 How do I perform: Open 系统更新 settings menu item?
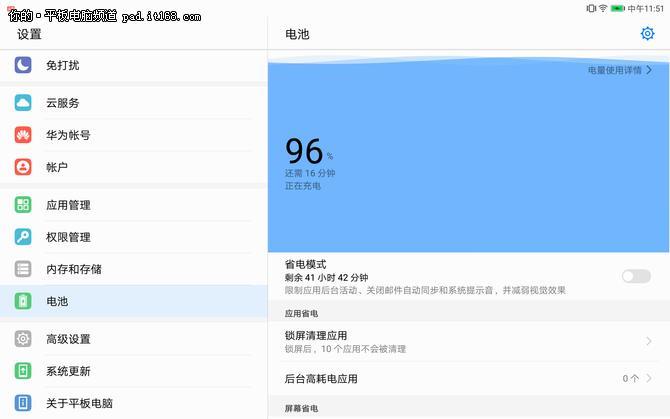[x=133, y=371]
